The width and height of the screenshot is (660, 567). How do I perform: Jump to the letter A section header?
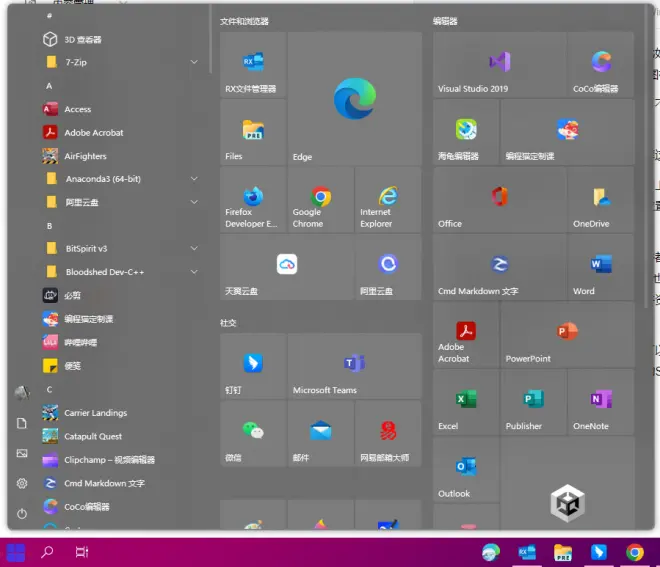coord(49,86)
